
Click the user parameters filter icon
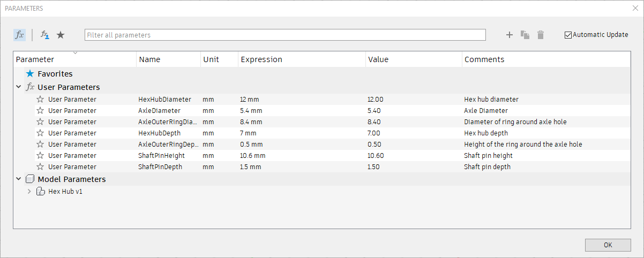pos(45,35)
